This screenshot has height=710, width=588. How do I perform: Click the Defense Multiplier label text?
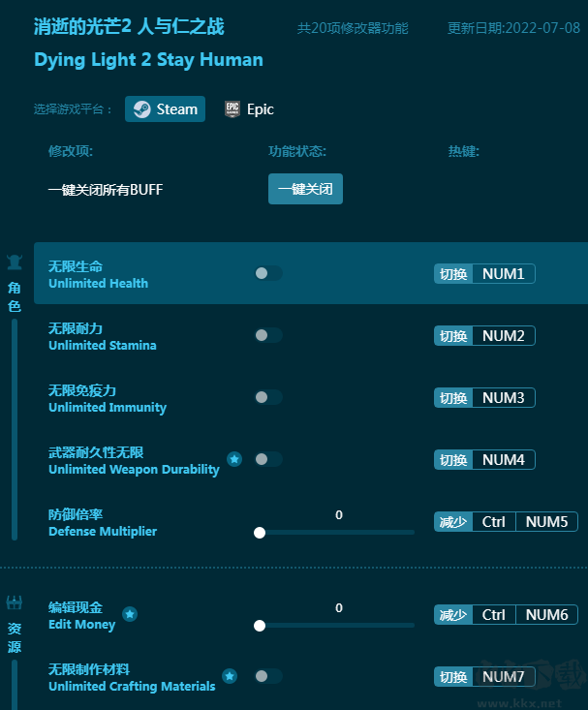[x=103, y=531]
